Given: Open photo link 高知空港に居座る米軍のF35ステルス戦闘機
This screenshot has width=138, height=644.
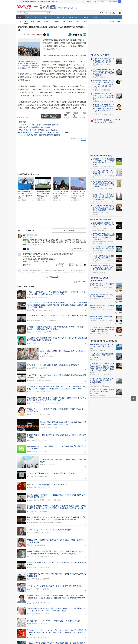Looking at the screenshot, I should [x=64, y=55].
